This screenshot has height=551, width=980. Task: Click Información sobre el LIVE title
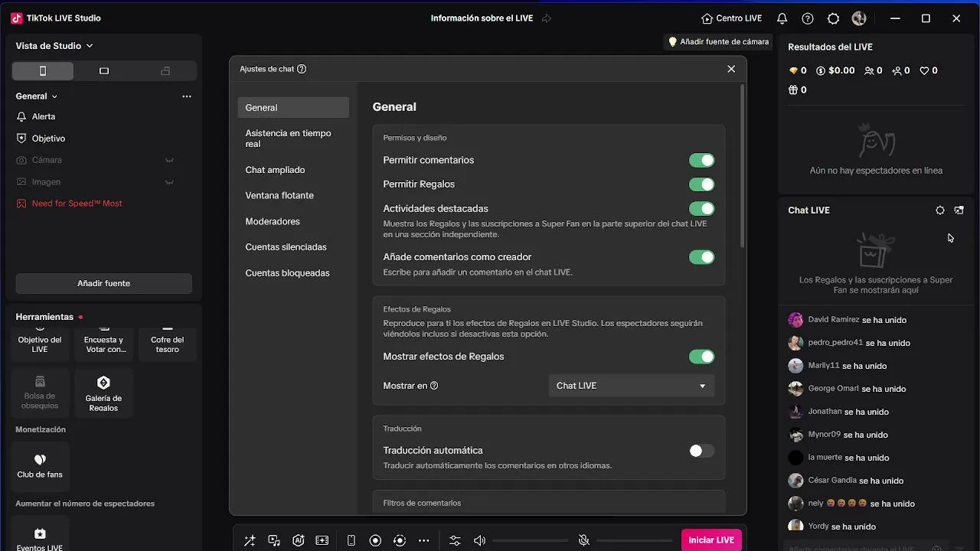482,18
